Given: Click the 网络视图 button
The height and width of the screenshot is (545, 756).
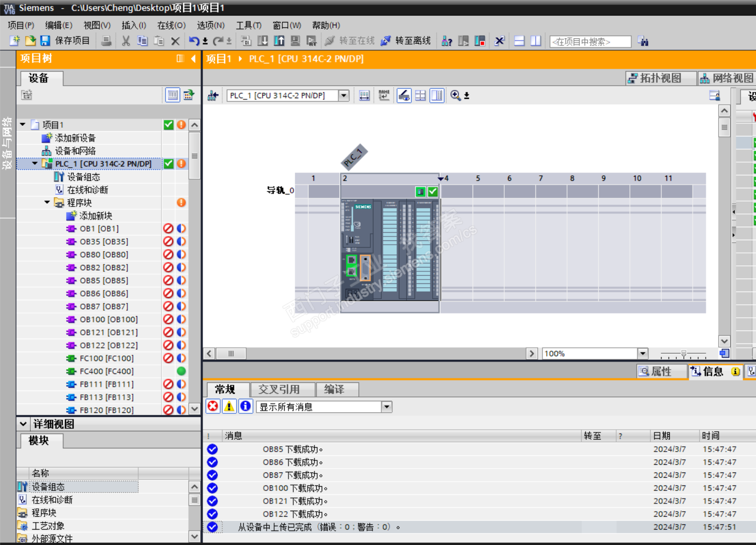Looking at the screenshot, I should coord(727,78).
